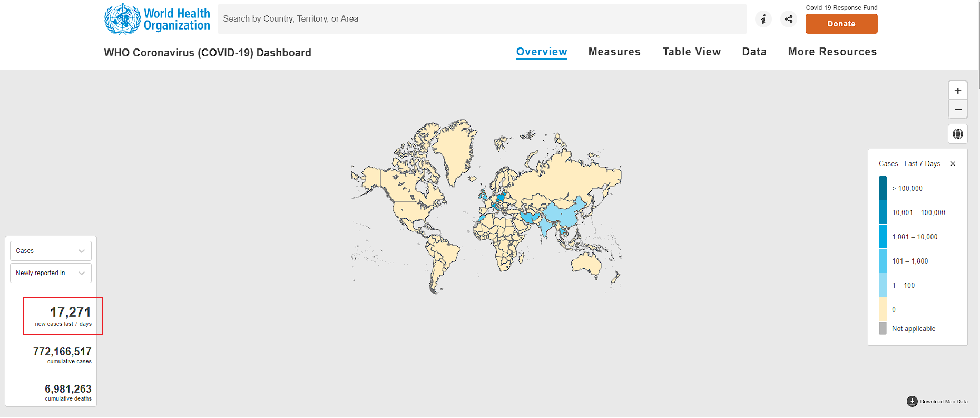Select the 1 – 100 legend color

pos(883,285)
